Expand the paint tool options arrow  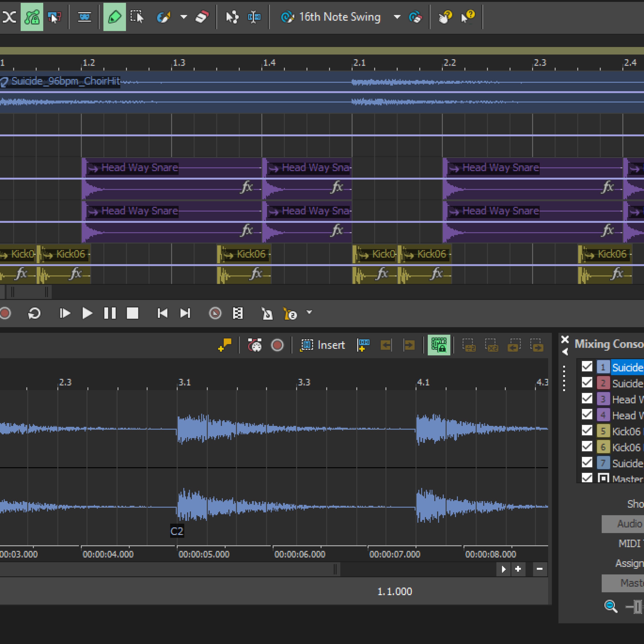tap(184, 17)
